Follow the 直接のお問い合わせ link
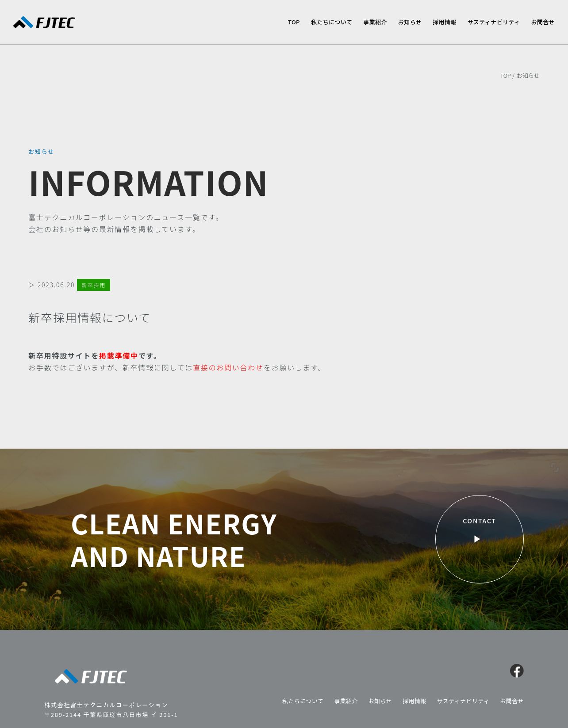The width and height of the screenshot is (568, 728). 228,368
